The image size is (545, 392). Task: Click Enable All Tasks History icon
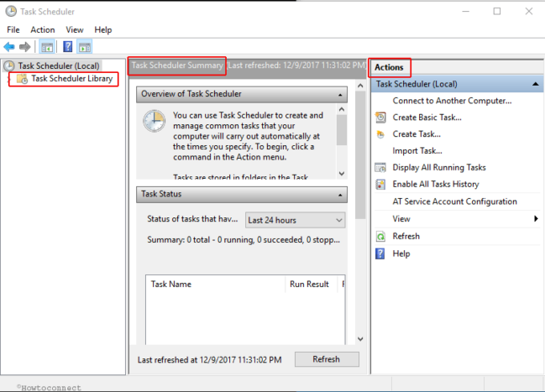tap(380, 184)
